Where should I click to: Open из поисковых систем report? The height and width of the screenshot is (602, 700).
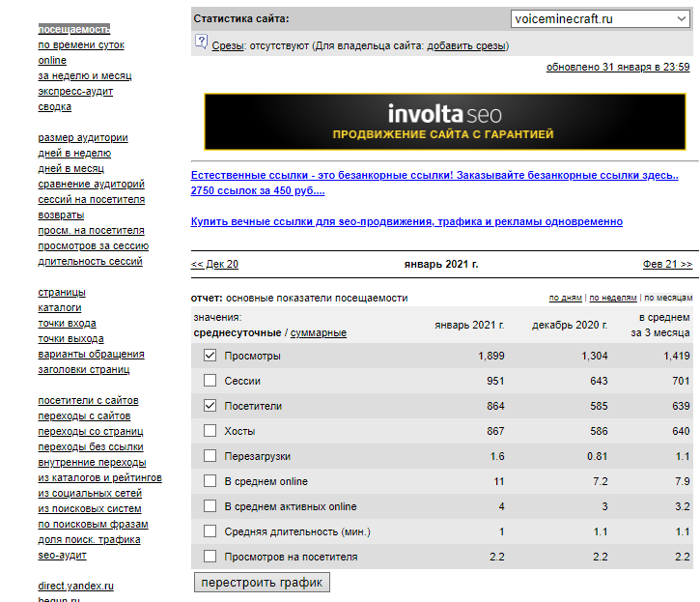tap(90, 508)
